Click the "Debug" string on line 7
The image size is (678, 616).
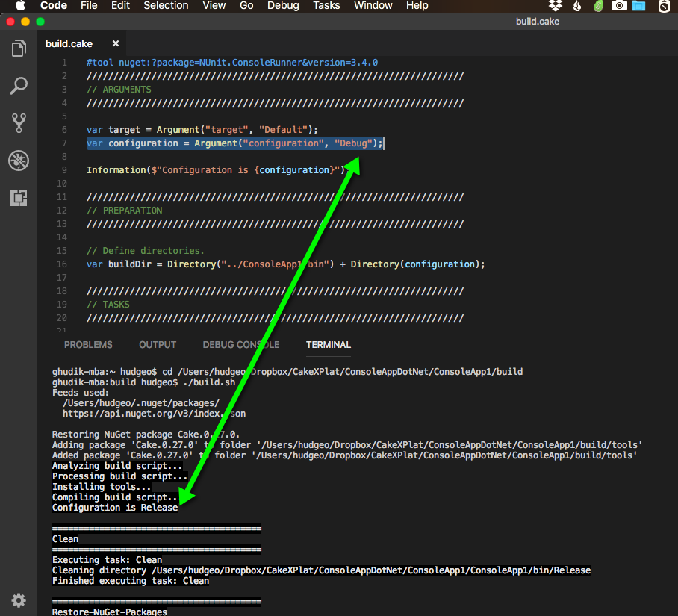pyautogui.click(x=353, y=143)
